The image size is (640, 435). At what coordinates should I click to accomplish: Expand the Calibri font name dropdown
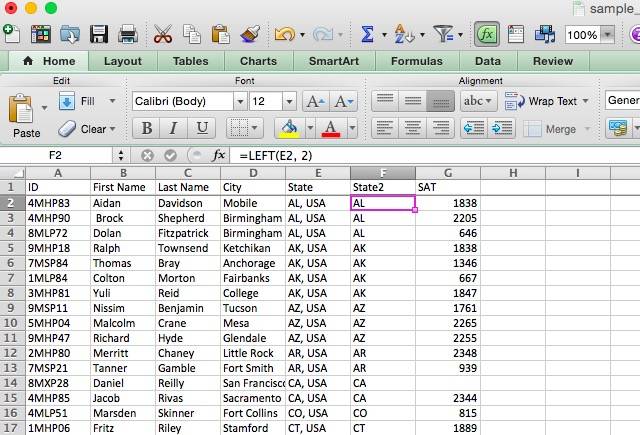click(240, 101)
